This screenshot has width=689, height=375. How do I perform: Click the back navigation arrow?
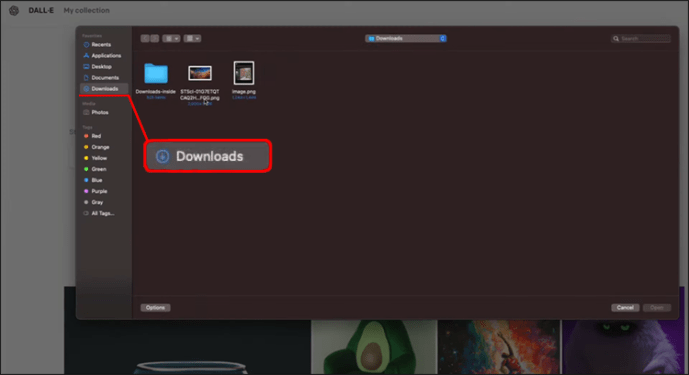145,38
